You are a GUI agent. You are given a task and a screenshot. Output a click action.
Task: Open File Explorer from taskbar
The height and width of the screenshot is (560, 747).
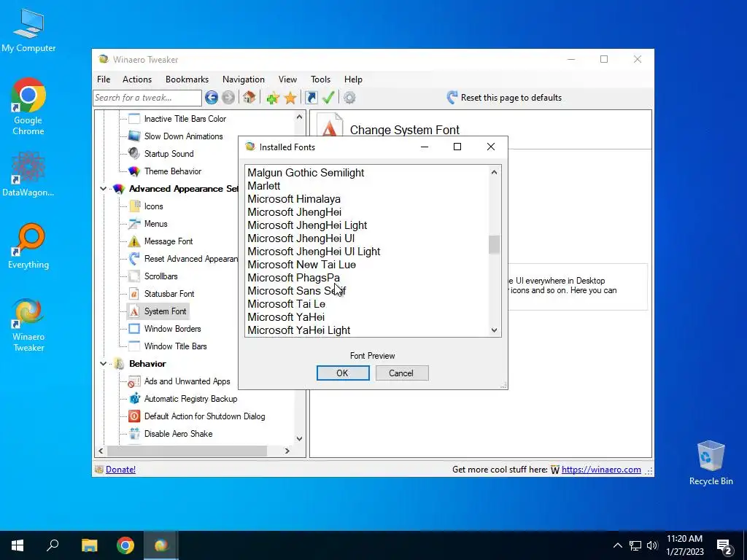tap(89, 545)
